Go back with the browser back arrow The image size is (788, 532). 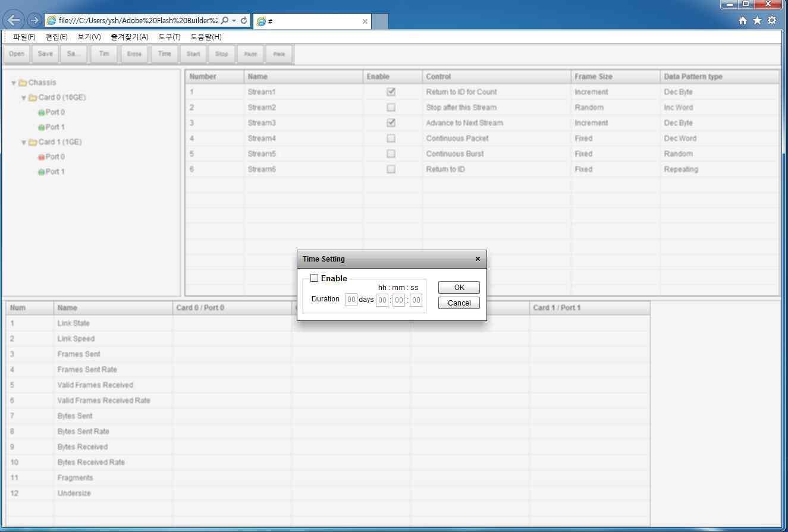pyautogui.click(x=13, y=20)
